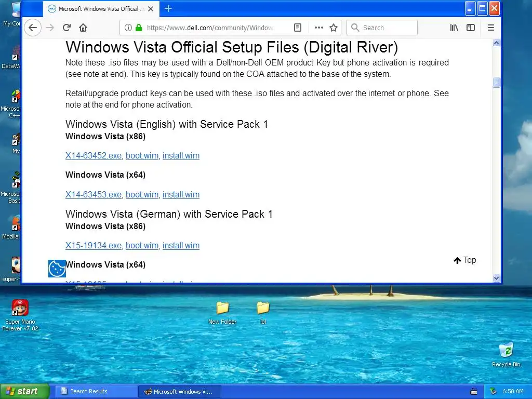
Task: Click the Windows Vista (German) with Service Pack 1 heading
Action: [x=169, y=214]
